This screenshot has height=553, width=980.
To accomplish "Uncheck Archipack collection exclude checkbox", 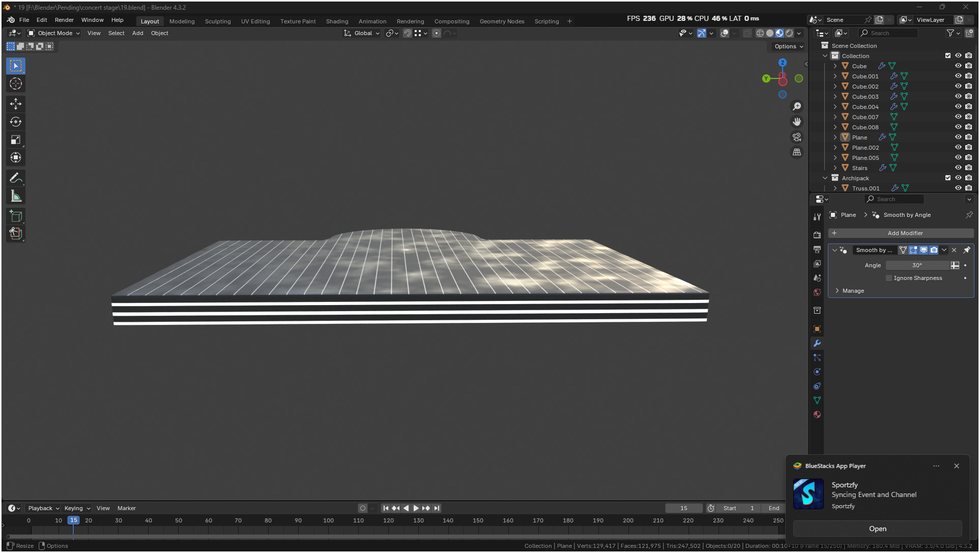I will point(948,178).
